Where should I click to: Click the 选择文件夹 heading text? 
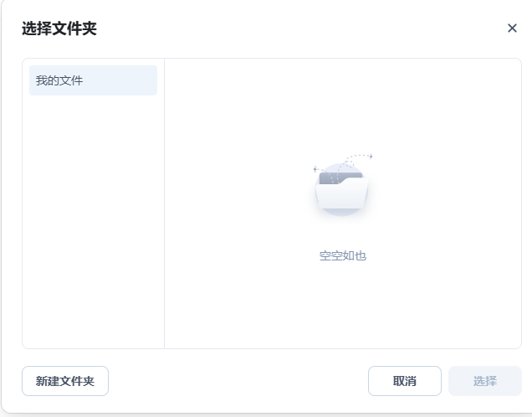coord(59,28)
